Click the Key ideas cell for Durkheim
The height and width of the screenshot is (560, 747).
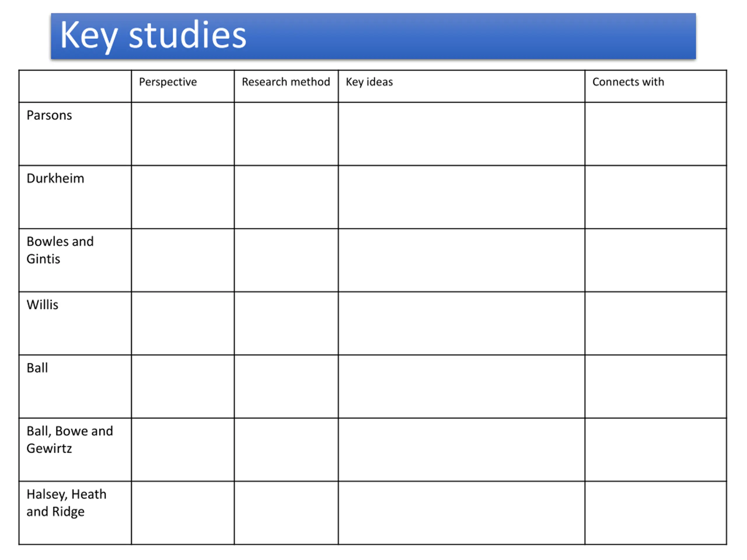click(x=461, y=197)
